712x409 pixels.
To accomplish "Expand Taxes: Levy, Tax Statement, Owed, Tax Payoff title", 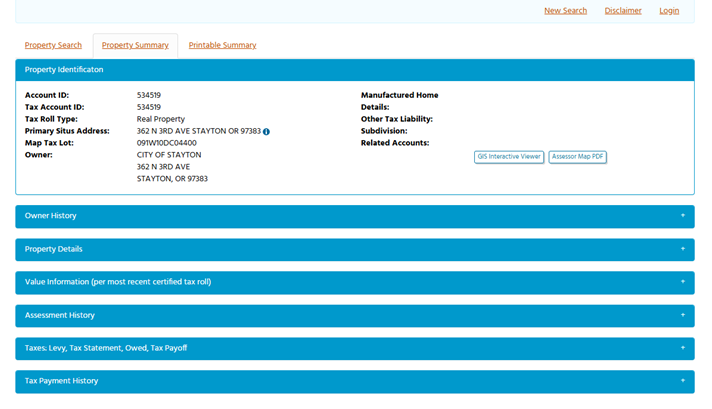I will click(x=106, y=348).
